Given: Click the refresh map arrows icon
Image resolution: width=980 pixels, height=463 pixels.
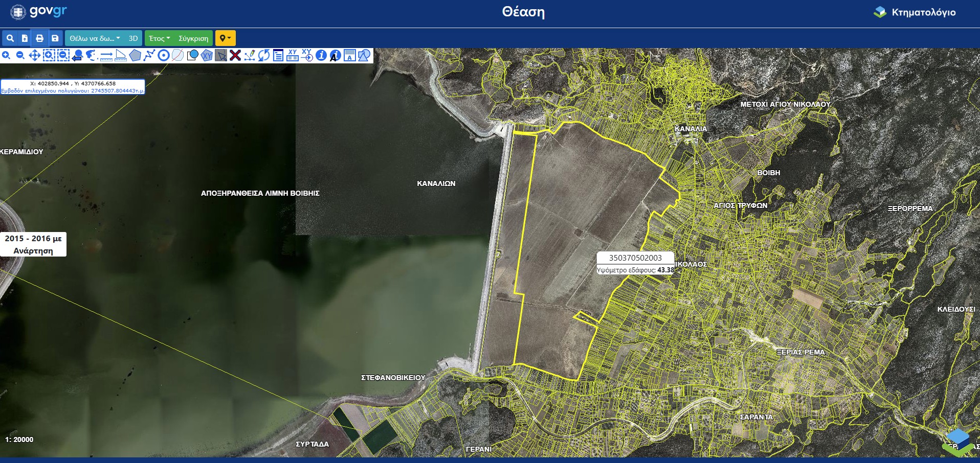Looking at the screenshot, I should [x=264, y=55].
